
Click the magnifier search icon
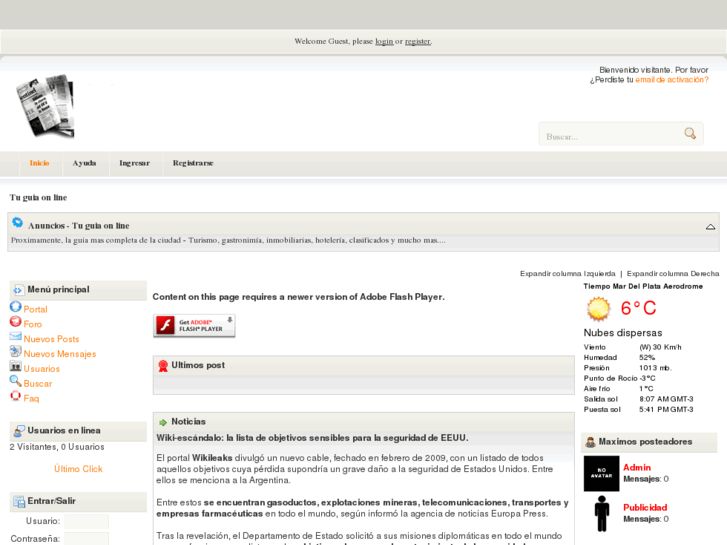pyautogui.click(x=690, y=134)
